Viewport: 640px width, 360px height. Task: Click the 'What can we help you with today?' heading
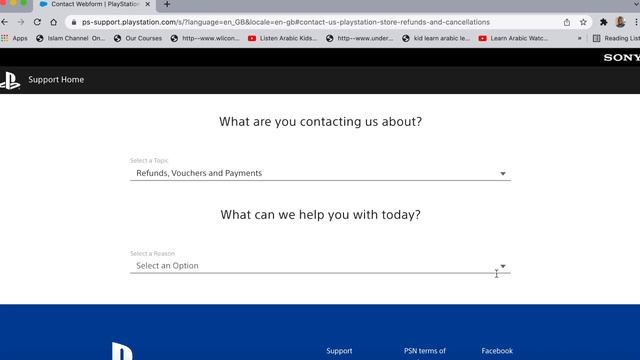[320, 215]
